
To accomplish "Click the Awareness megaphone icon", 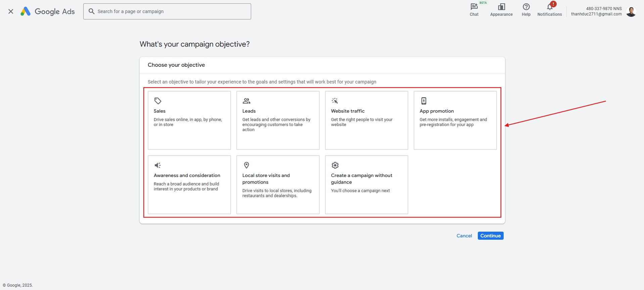I will [157, 165].
